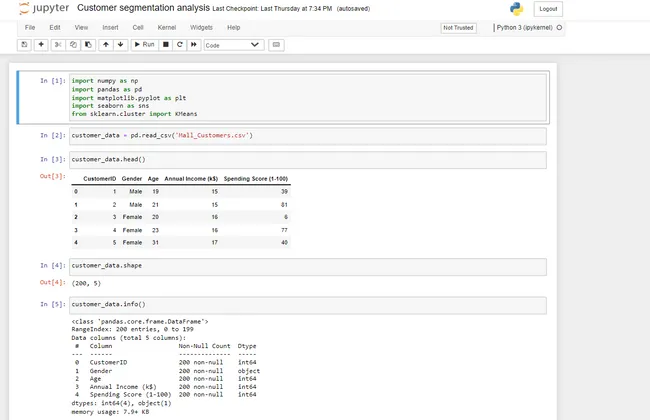Click the memory usage output line
This screenshot has width=650, height=420.
pos(110,412)
